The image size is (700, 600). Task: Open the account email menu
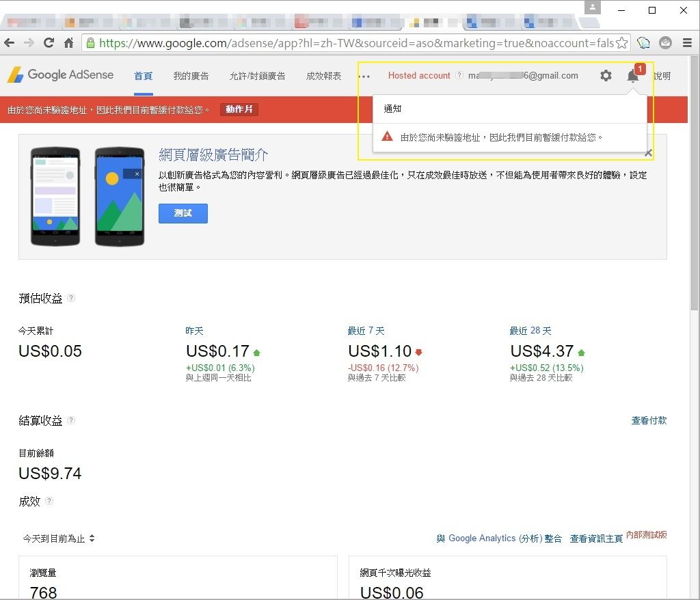point(523,75)
